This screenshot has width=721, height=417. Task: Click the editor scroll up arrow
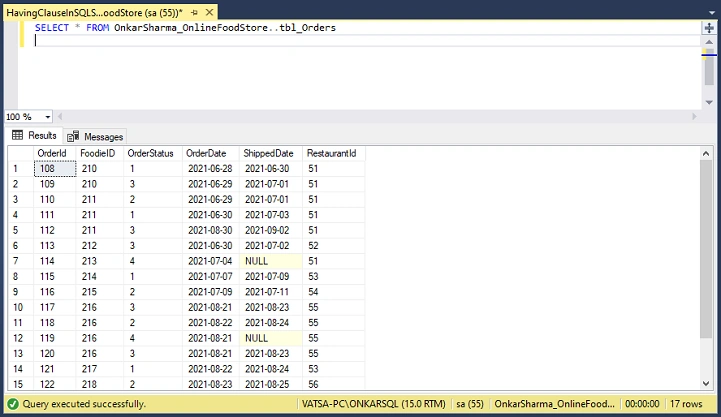tap(709, 42)
